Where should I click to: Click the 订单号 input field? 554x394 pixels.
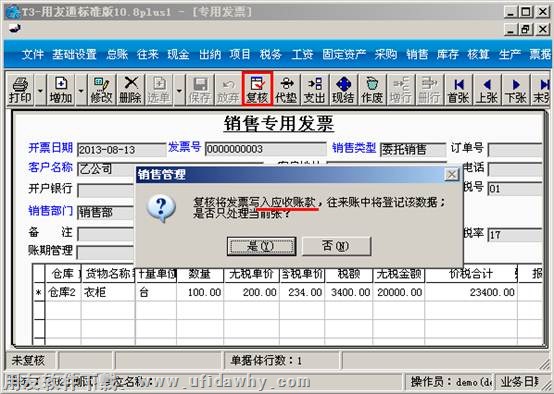pyautogui.click(x=515, y=150)
